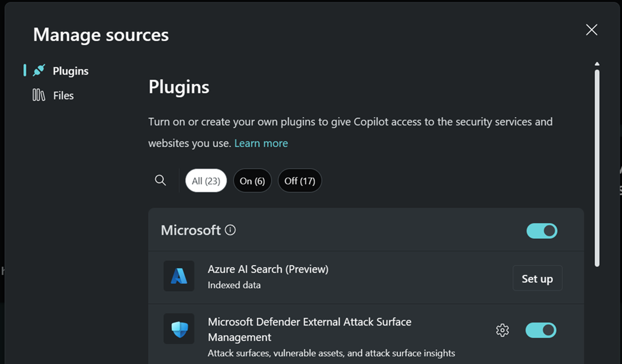This screenshot has height=364, width=622.
Task: Select Plugins in the left navigation
Action: pos(71,70)
